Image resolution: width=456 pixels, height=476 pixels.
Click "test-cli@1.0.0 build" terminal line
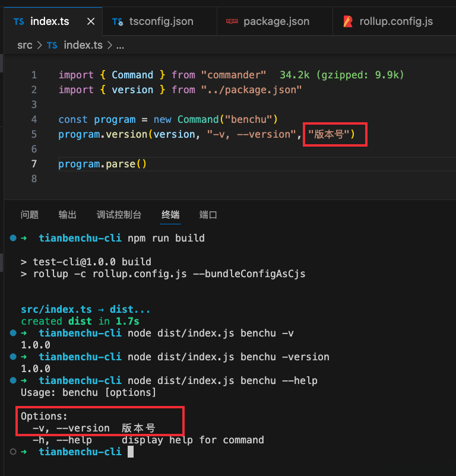86,262
